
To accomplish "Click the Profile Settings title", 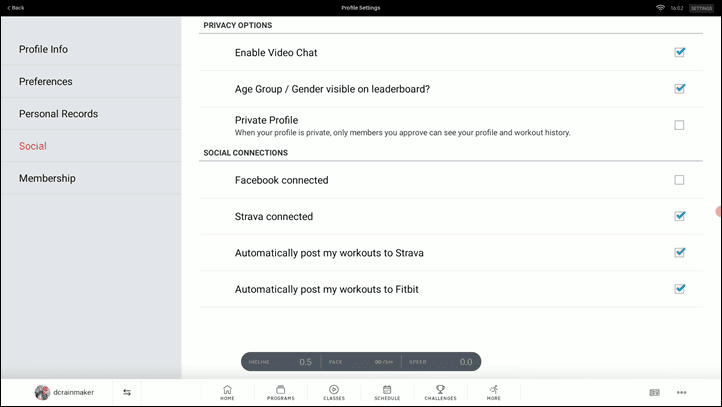I will pyautogui.click(x=361, y=8).
